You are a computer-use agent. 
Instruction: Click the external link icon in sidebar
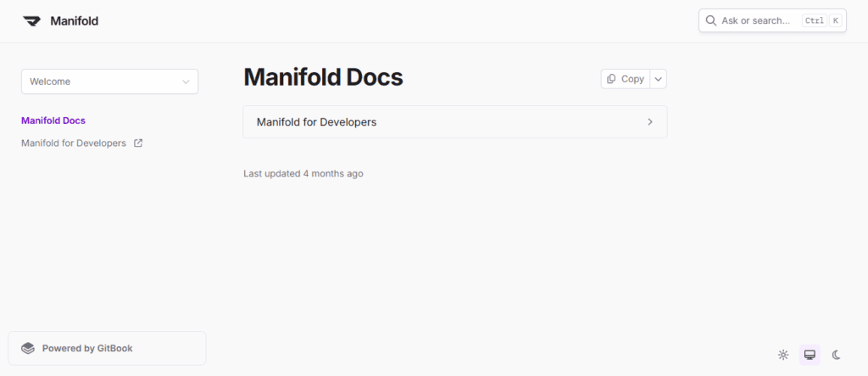pos(138,143)
